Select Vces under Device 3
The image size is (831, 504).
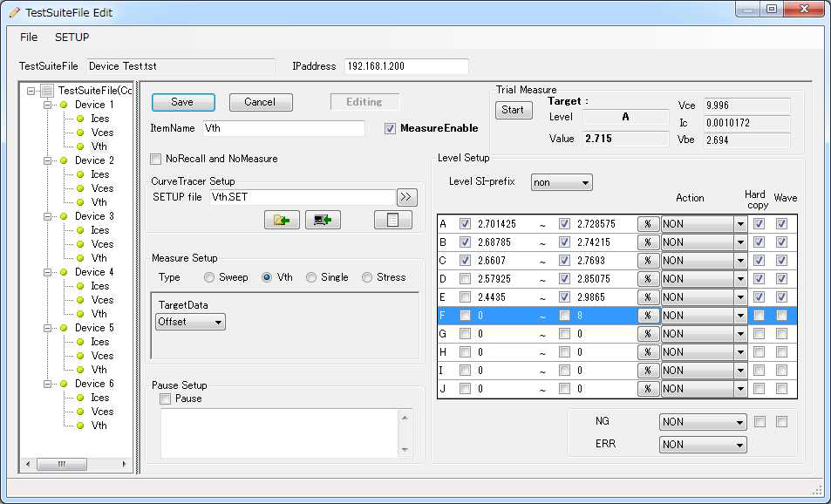click(102, 244)
